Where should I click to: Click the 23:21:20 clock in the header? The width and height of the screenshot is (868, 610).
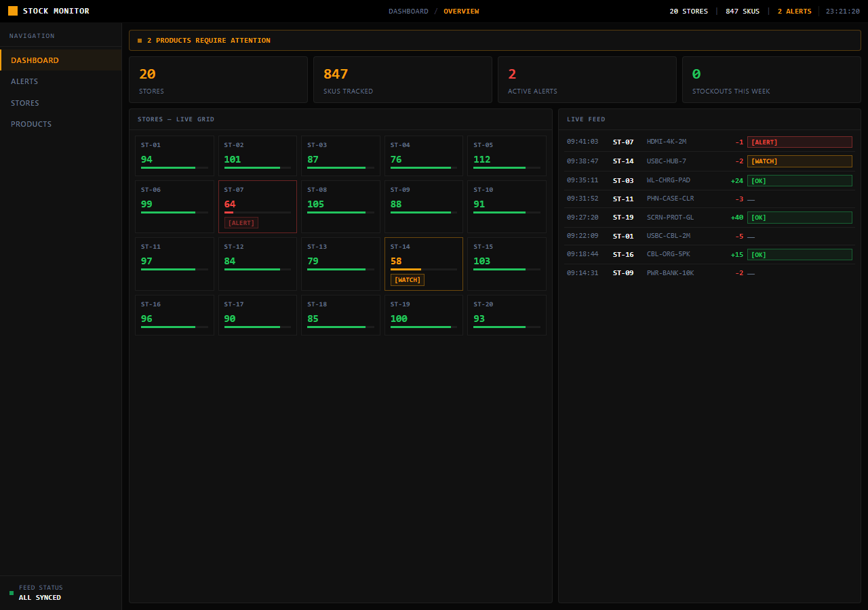[843, 12]
